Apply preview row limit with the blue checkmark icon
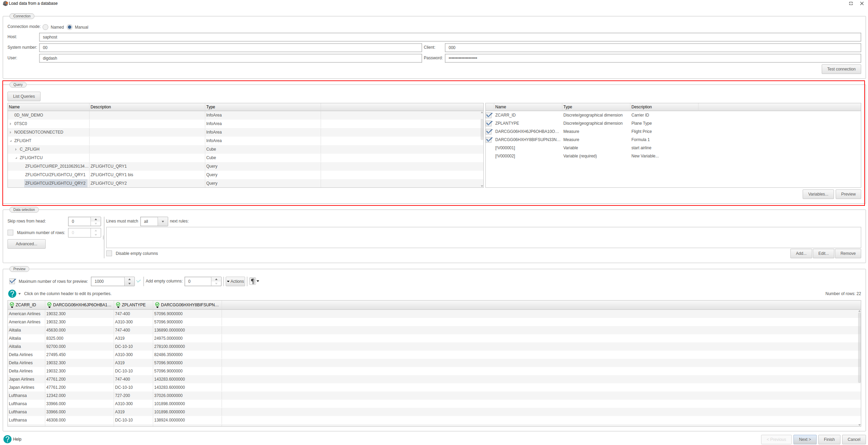The width and height of the screenshot is (868, 445). tap(139, 281)
